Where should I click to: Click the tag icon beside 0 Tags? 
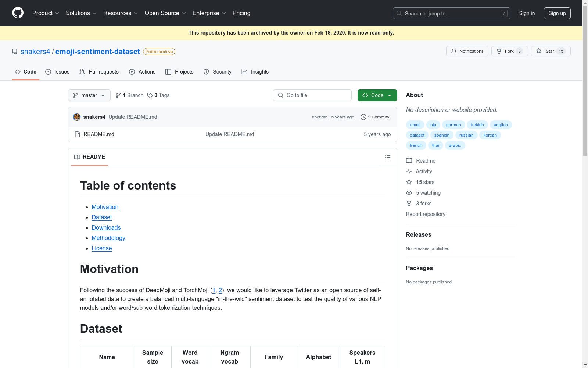coord(150,95)
